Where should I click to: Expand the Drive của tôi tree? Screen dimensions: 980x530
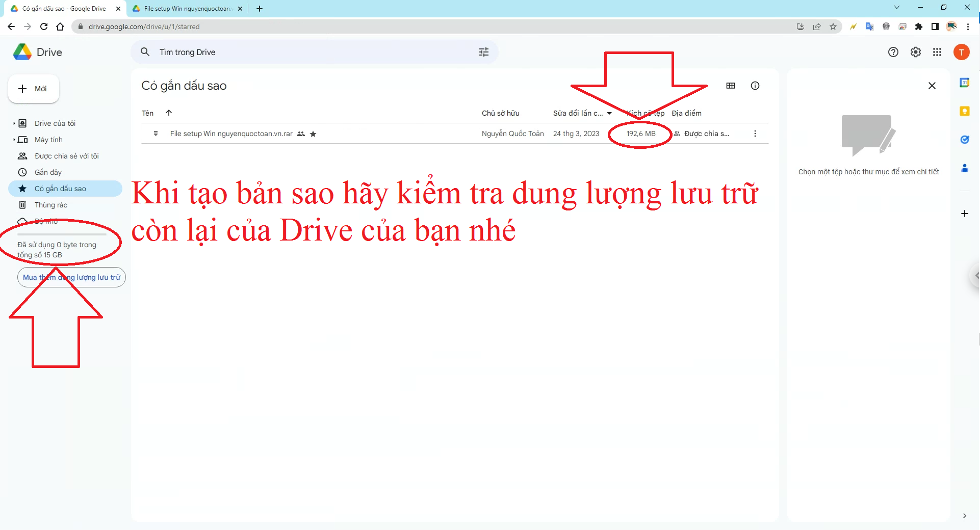(14, 123)
